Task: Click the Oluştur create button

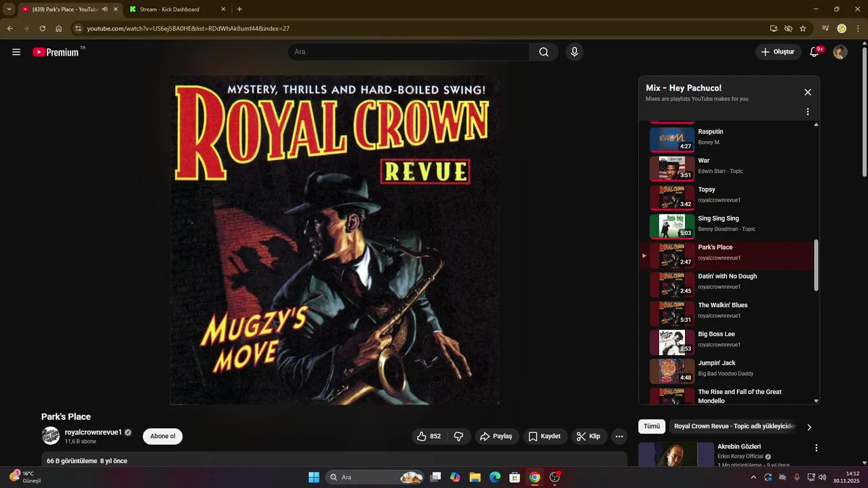Action: pyautogui.click(x=778, y=52)
